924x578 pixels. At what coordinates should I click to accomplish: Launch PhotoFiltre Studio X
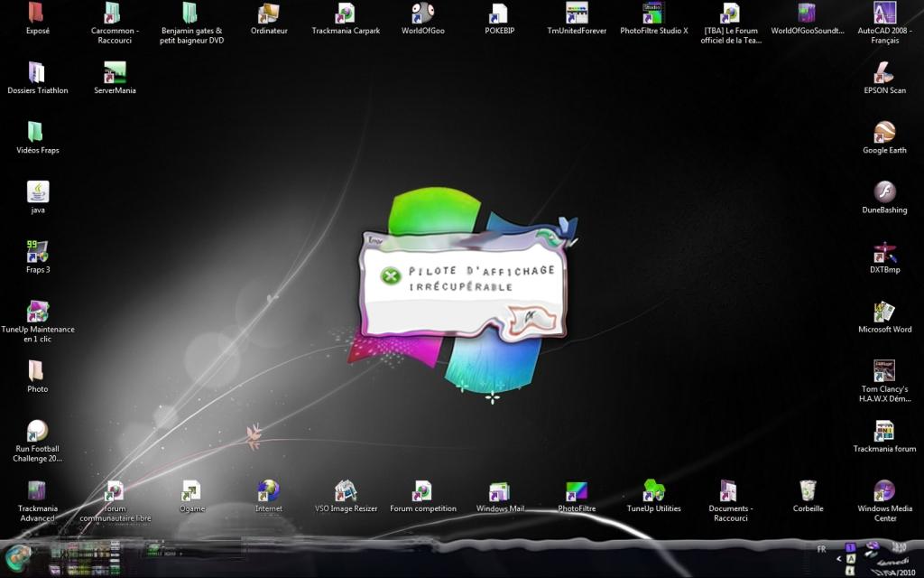[x=653, y=14]
